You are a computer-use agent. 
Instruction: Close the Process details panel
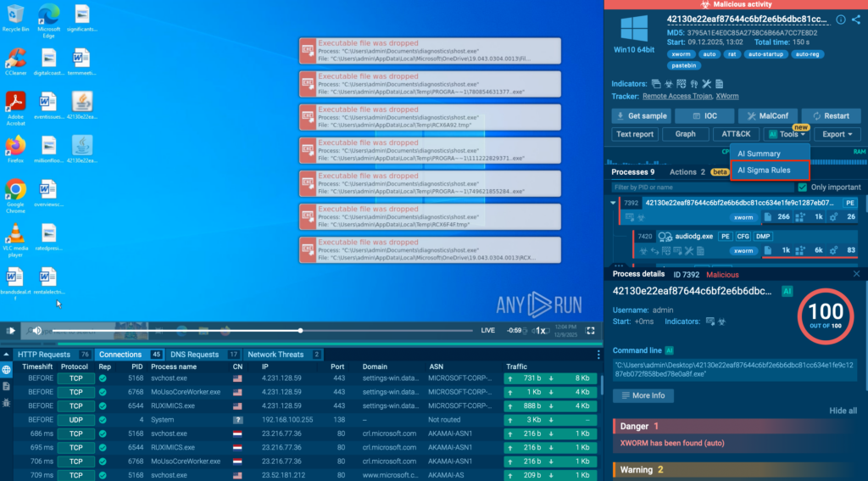[x=856, y=274]
